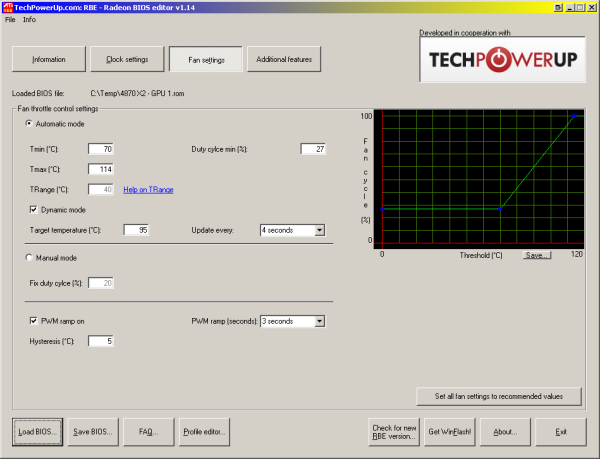Image resolution: width=600 pixels, height=459 pixels.
Task: Click the Help on TRange link
Action: click(148, 190)
